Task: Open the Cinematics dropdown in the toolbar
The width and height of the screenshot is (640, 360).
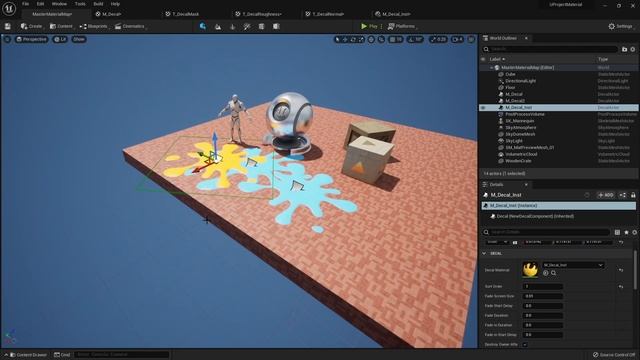Action: tap(130, 26)
